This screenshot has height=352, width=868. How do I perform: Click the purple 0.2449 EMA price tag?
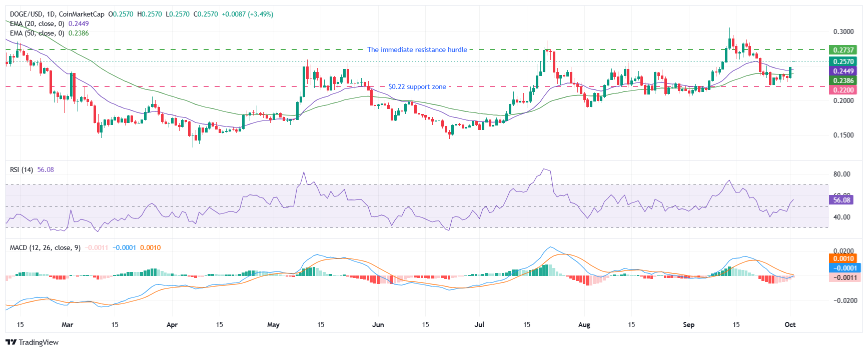coord(843,71)
